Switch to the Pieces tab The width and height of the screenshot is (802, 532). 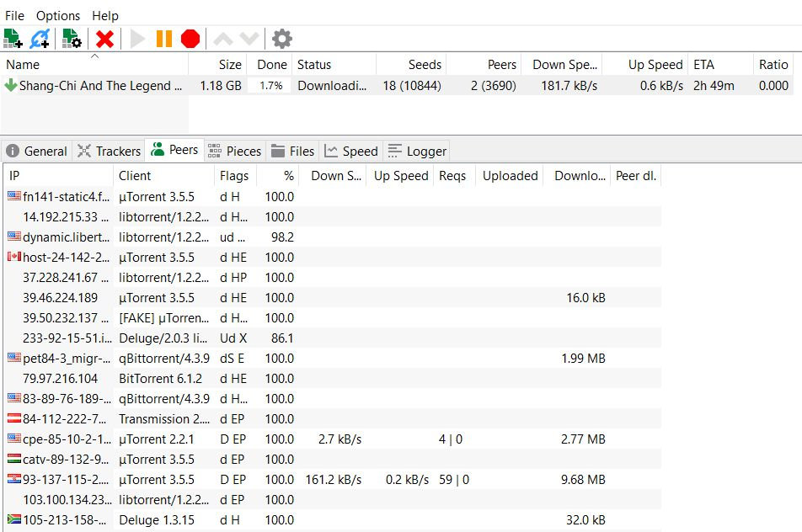[235, 152]
